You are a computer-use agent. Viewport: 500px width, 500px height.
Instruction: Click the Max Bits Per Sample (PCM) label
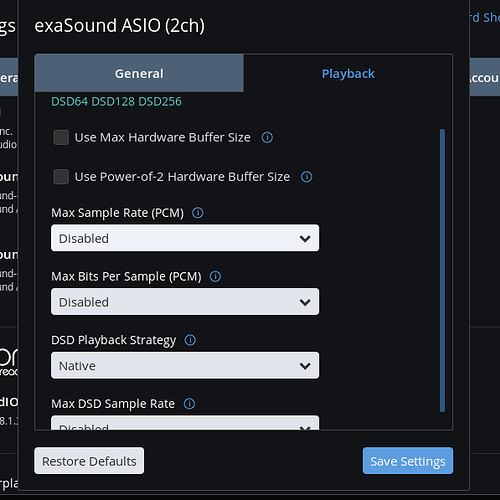pyautogui.click(x=126, y=276)
